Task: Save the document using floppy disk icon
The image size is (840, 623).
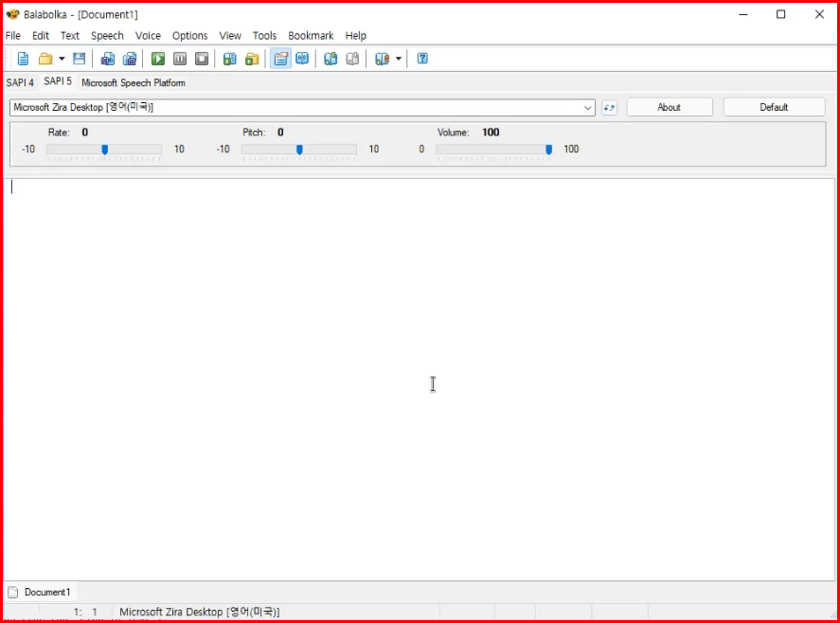Action: click(x=80, y=59)
